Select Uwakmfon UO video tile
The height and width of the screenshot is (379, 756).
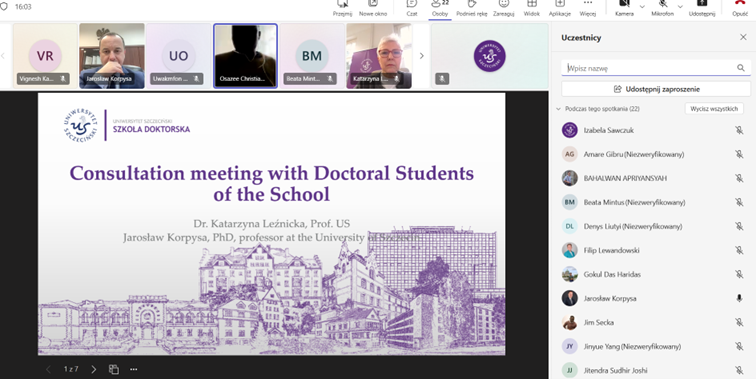click(x=178, y=56)
